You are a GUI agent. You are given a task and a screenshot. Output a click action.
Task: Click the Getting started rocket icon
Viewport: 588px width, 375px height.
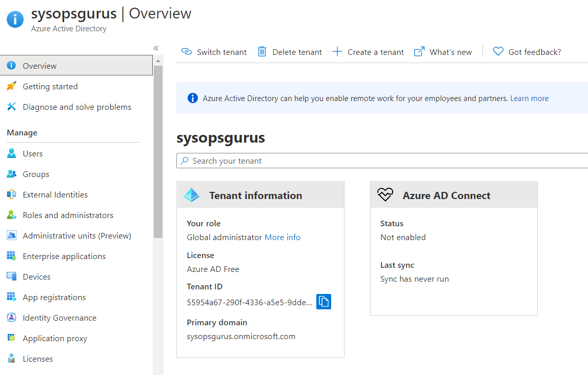tap(12, 86)
